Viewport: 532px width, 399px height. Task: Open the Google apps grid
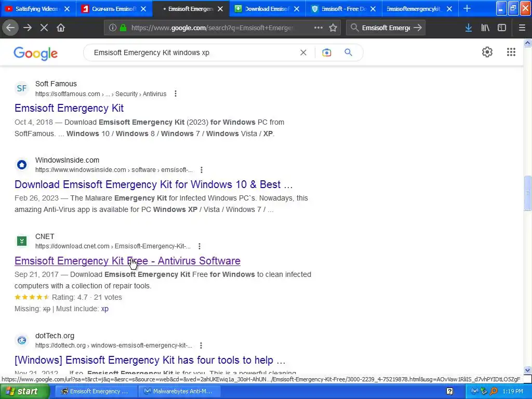(x=511, y=52)
